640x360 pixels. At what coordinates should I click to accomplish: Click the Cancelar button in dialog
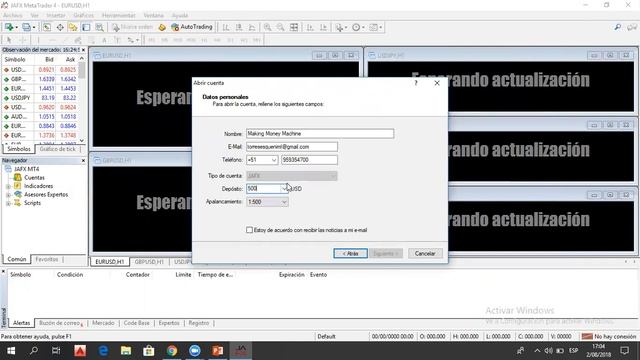(425, 253)
